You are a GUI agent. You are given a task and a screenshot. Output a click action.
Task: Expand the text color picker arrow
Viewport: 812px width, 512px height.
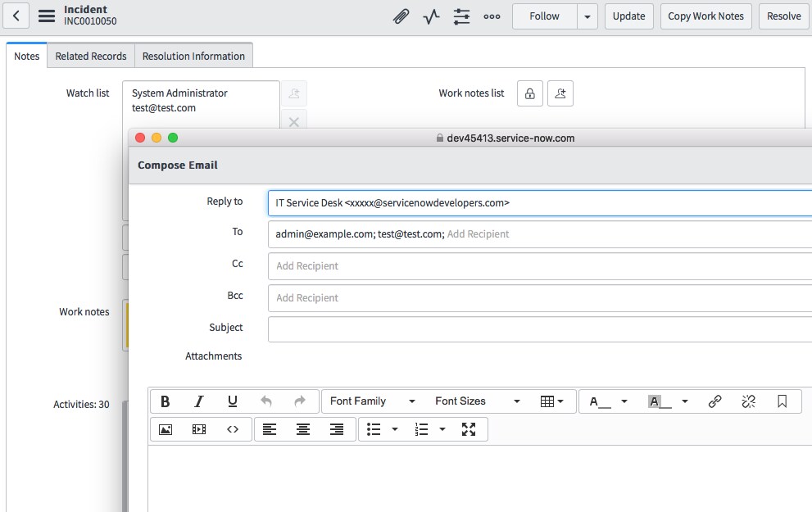[x=624, y=401]
